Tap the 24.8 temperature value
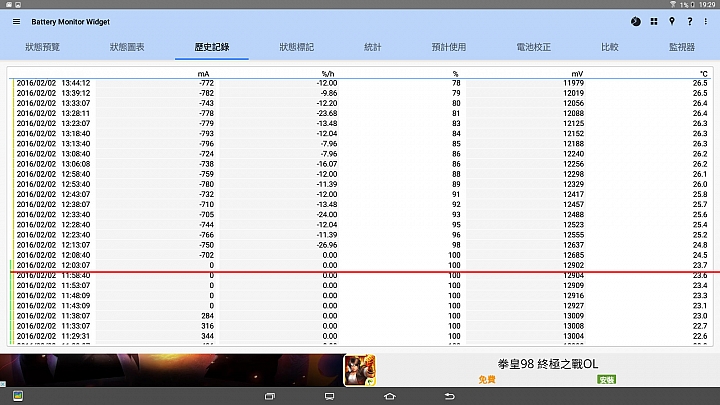This screenshot has height=405, width=720. (x=700, y=245)
